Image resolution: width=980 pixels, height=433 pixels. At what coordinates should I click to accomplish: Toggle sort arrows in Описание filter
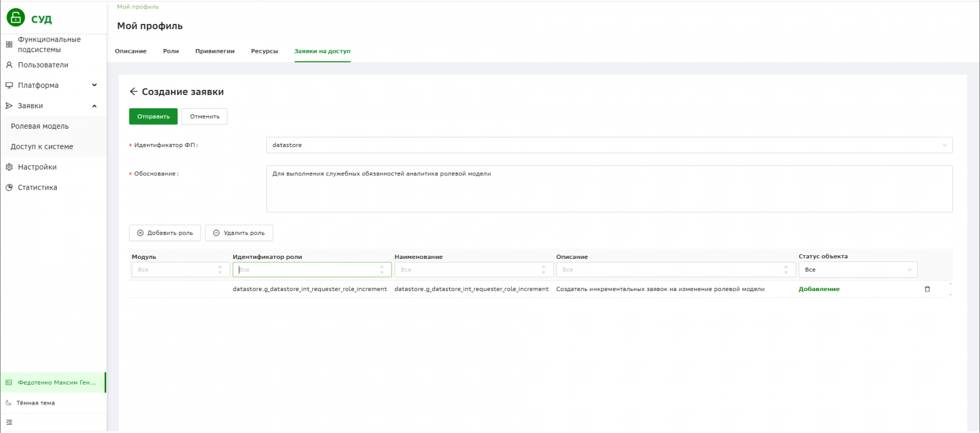786,270
